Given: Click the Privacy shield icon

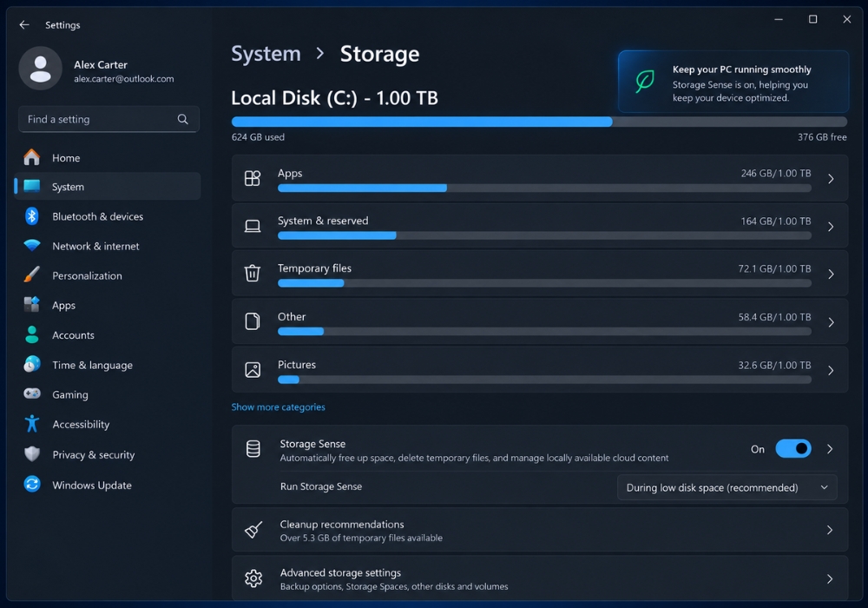Looking at the screenshot, I should 31,454.
